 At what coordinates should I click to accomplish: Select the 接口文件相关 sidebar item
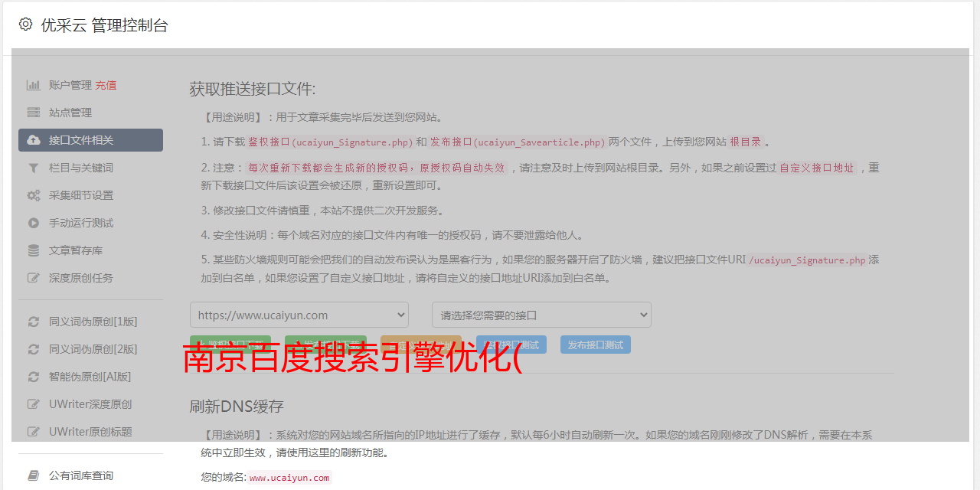click(90, 140)
